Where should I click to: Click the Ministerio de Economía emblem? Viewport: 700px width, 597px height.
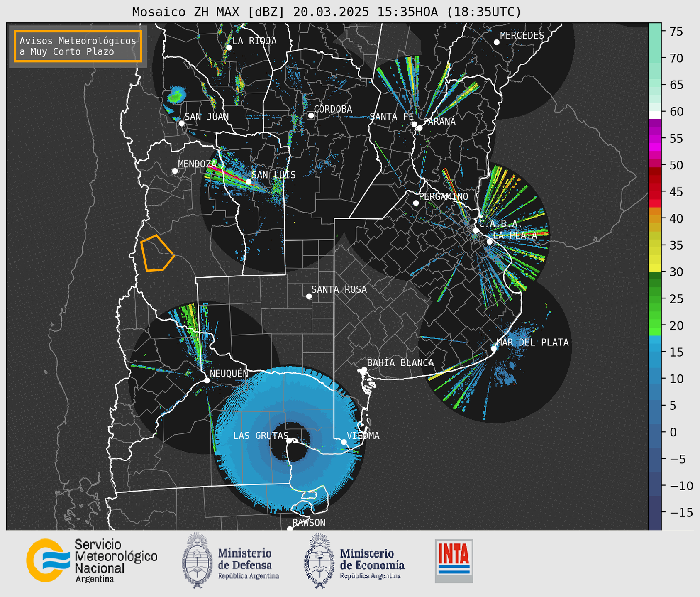tap(320, 560)
